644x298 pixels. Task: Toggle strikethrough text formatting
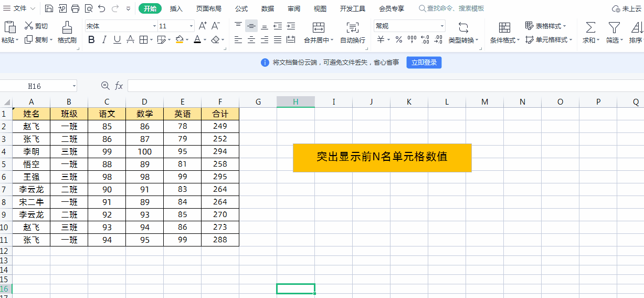[x=130, y=39]
